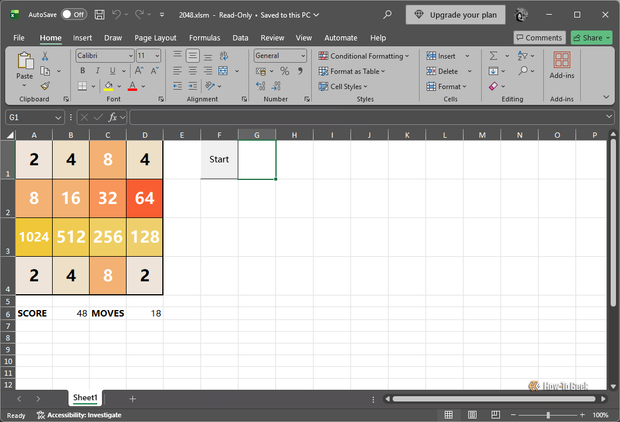Click the Increase Decimal icon
This screenshot has width=620, height=422.
click(261, 86)
